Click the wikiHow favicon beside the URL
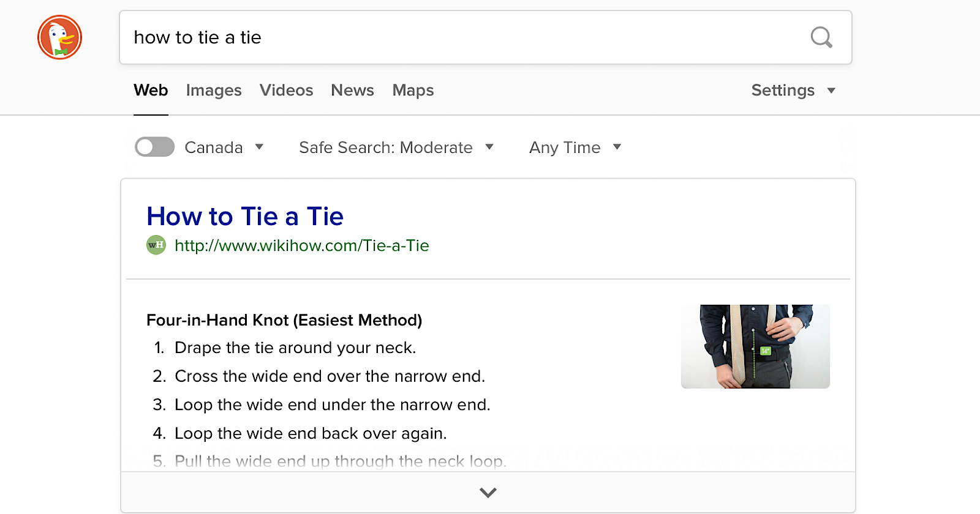The height and width of the screenshot is (514, 980). pyautogui.click(x=155, y=245)
